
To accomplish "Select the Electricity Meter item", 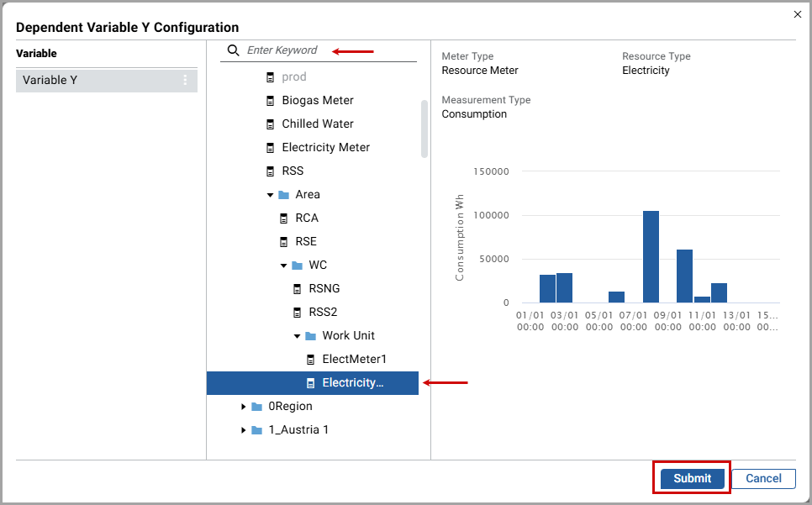I will point(325,147).
